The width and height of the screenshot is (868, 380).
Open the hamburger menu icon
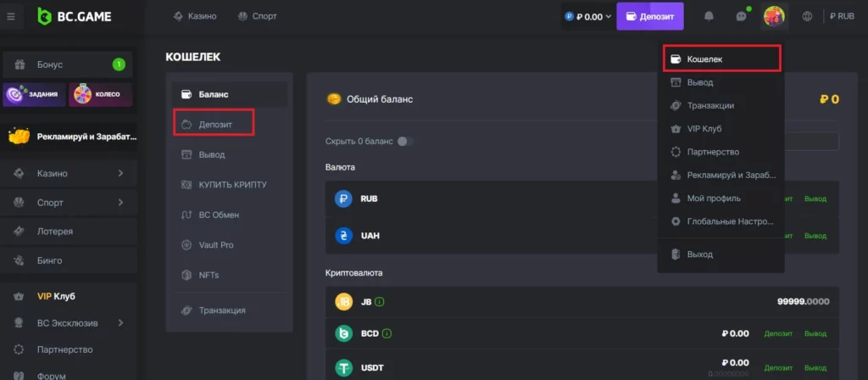pos(10,17)
